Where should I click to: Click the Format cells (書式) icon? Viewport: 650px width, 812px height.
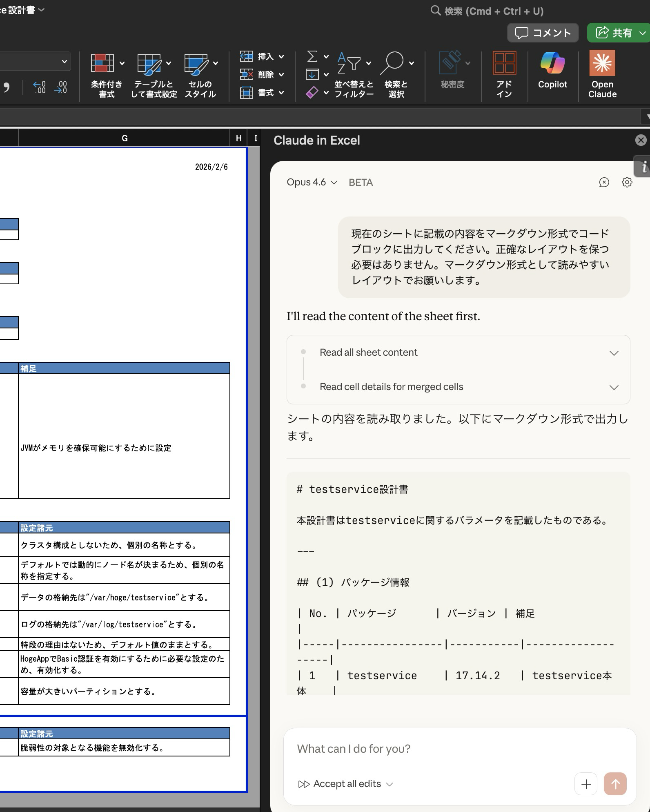(x=246, y=93)
